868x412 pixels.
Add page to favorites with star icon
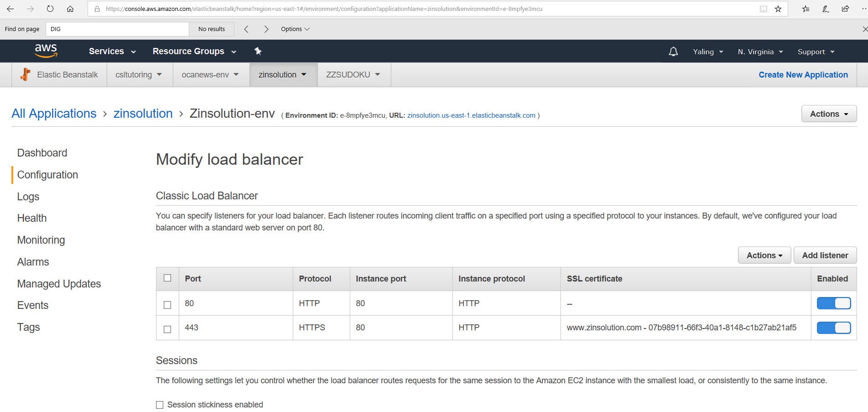(x=778, y=9)
